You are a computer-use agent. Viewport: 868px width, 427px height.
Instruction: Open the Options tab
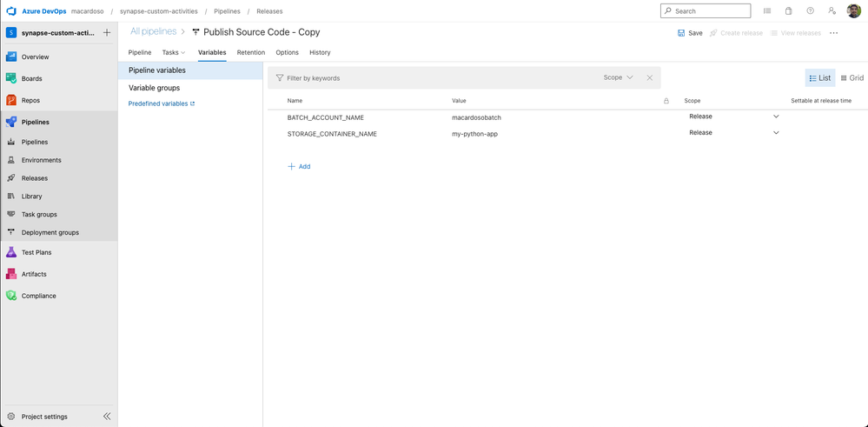(288, 52)
